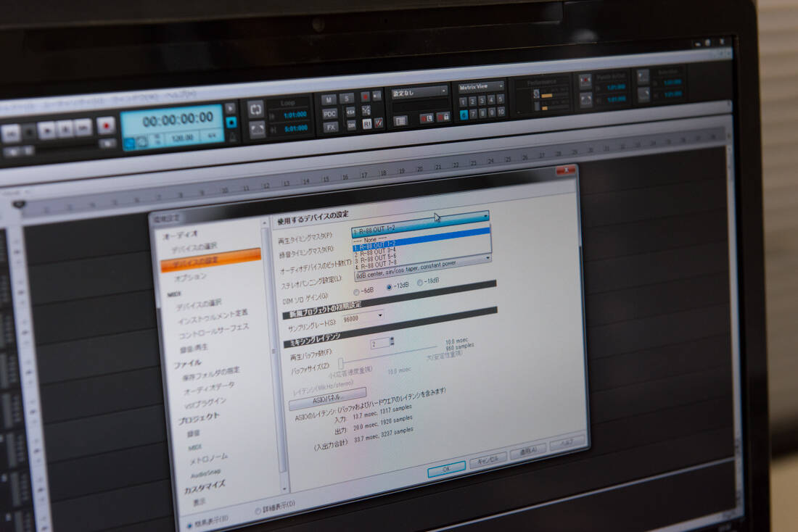Viewport: 798px width, 532px height.
Task: Select オプション under オーディオ in the sidebar
Action: pyautogui.click(x=191, y=277)
